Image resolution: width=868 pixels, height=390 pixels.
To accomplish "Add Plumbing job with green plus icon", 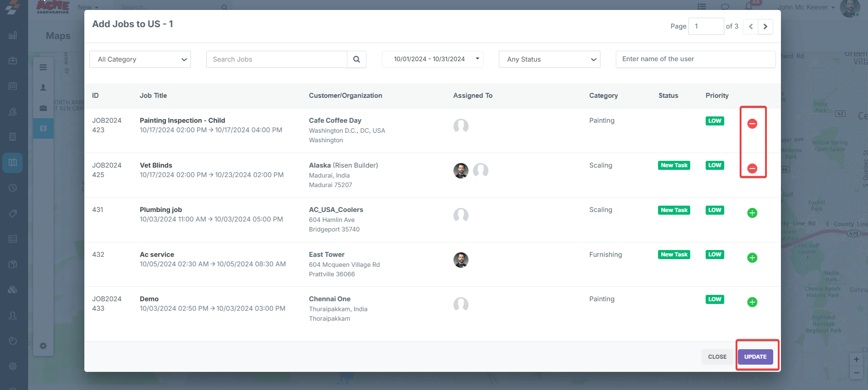I will click(x=752, y=213).
